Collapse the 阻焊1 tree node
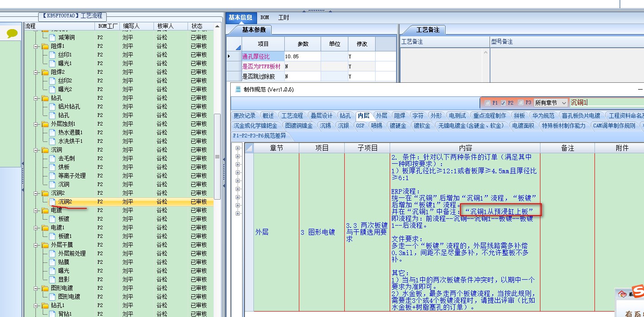The height and width of the screenshot is (317, 644). [x=36, y=46]
